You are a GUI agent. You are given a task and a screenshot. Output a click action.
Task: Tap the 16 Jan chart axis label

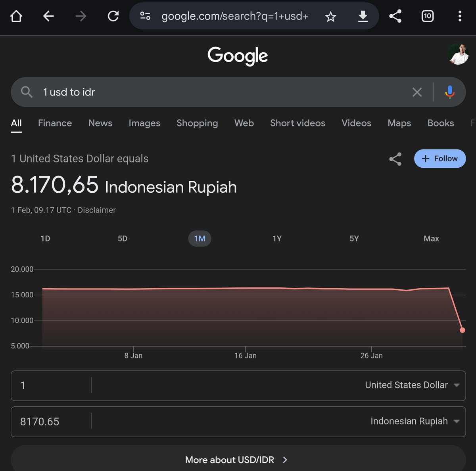tap(246, 356)
